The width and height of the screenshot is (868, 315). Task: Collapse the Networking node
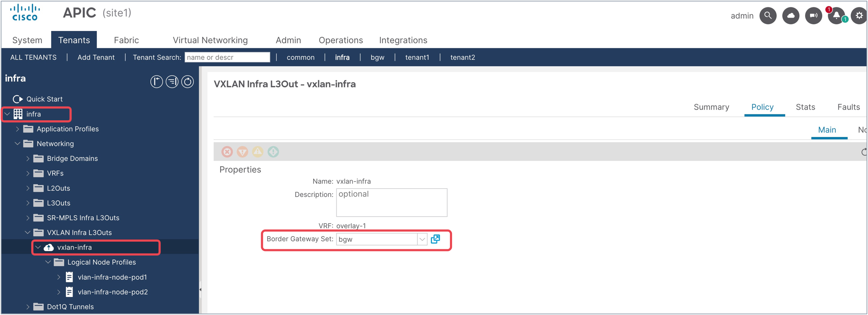click(x=17, y=144)
